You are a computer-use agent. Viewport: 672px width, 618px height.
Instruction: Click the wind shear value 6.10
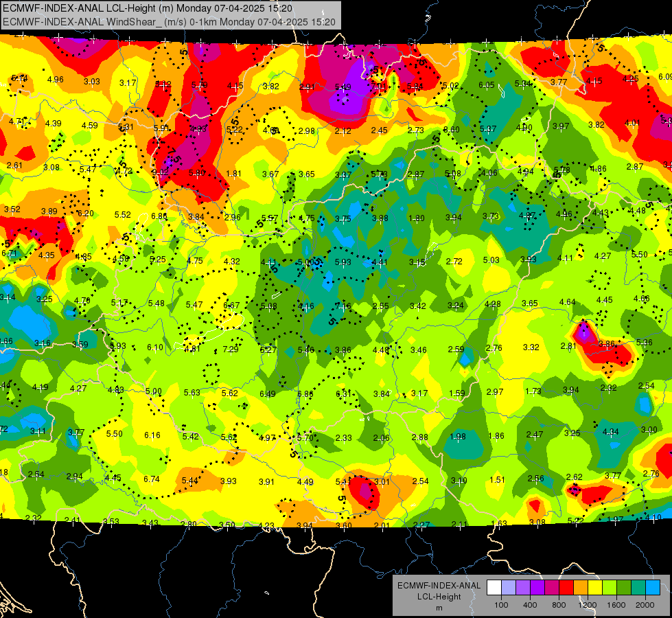tap(155, 347)
